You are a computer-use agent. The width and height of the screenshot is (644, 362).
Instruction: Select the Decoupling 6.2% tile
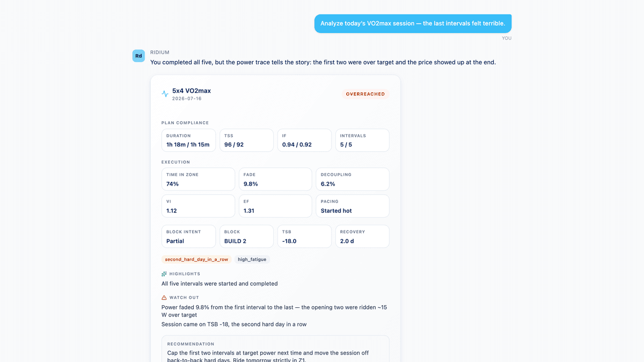pyautogui.click(x=353, y=179)
